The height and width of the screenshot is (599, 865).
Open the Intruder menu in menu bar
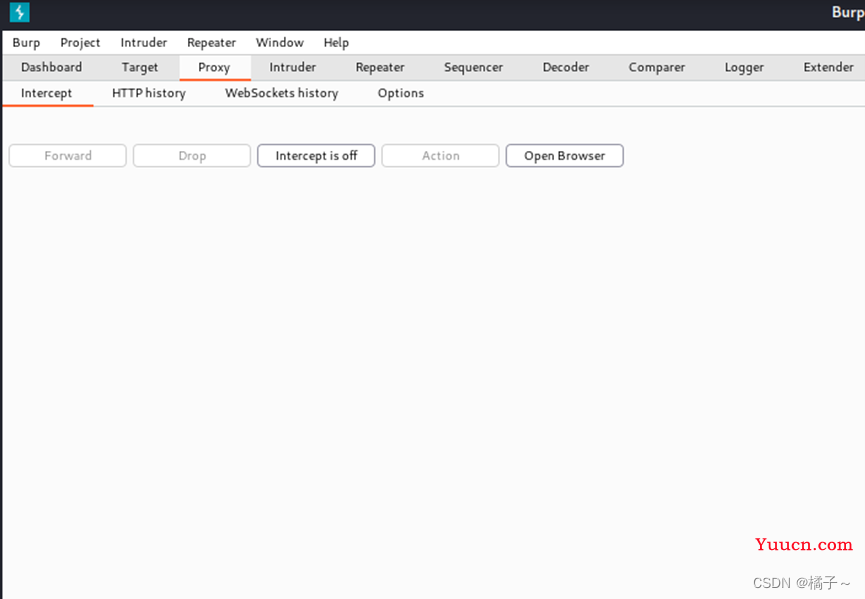[143, 42]
